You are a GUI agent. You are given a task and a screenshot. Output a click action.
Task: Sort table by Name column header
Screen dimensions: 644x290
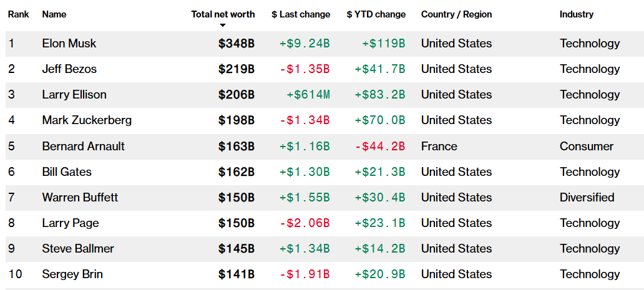(54, 14)
